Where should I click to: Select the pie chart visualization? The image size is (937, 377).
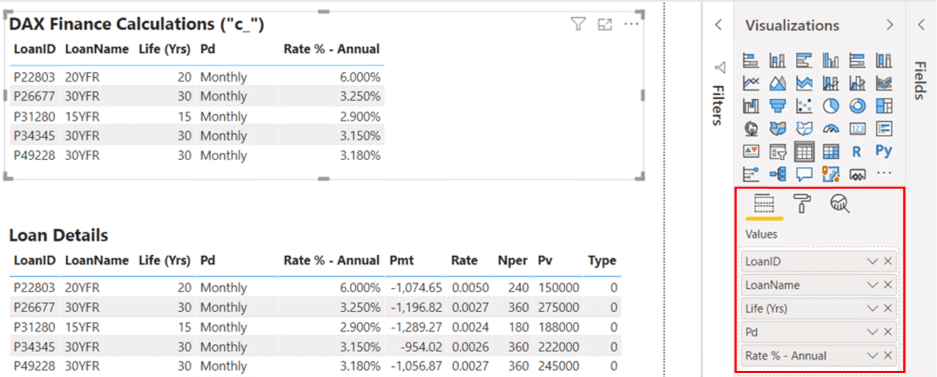[x=831, y=106]
